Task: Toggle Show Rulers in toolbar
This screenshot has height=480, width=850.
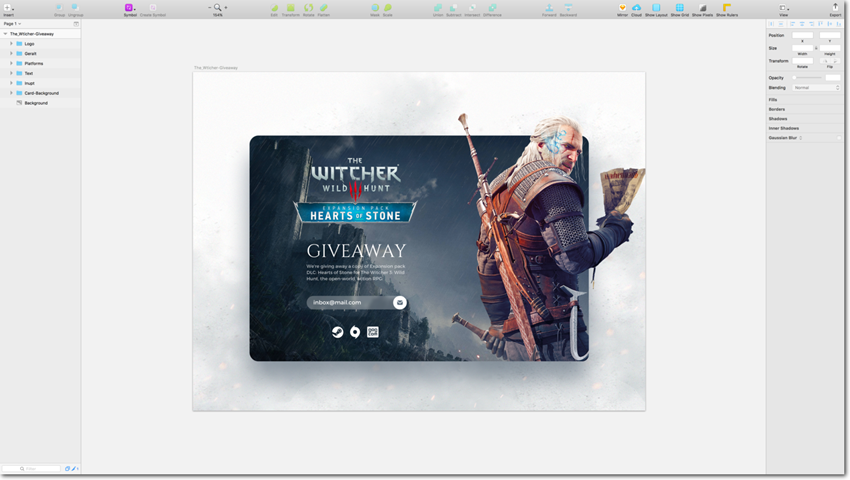Action: (727, 8)
